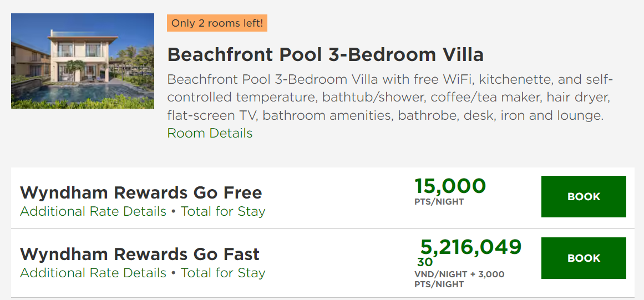The width and height of the screenshot is (644, 300).
Task: Book the Wyndham Rewards Go Fast rate
Action: pyautogui.click(x=584, y=258)
